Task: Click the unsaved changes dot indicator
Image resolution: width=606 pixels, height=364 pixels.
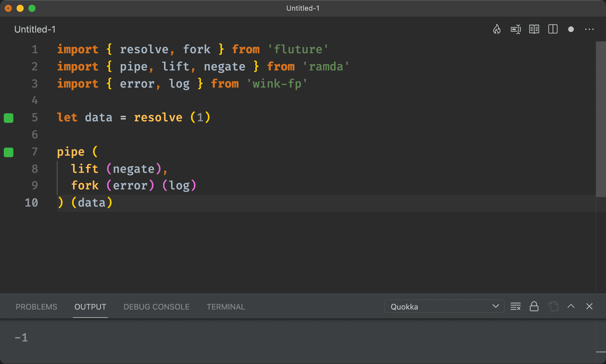Action: (571, 29)
